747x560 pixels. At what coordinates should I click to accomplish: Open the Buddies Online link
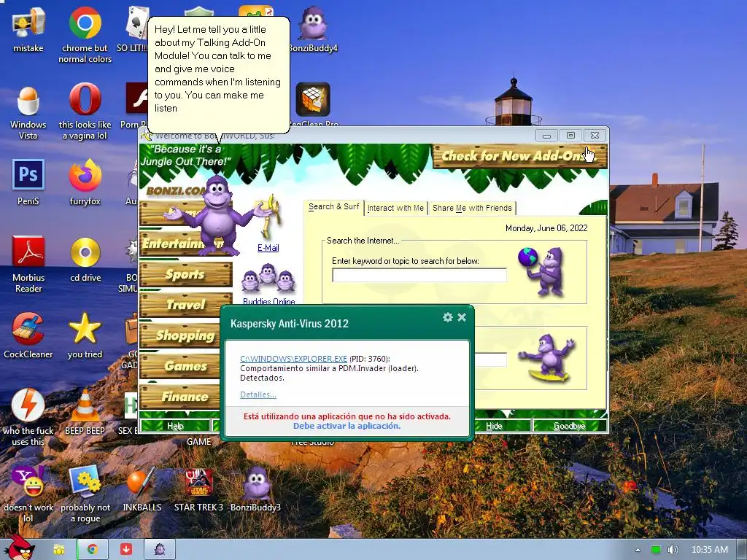click(268, 301)
